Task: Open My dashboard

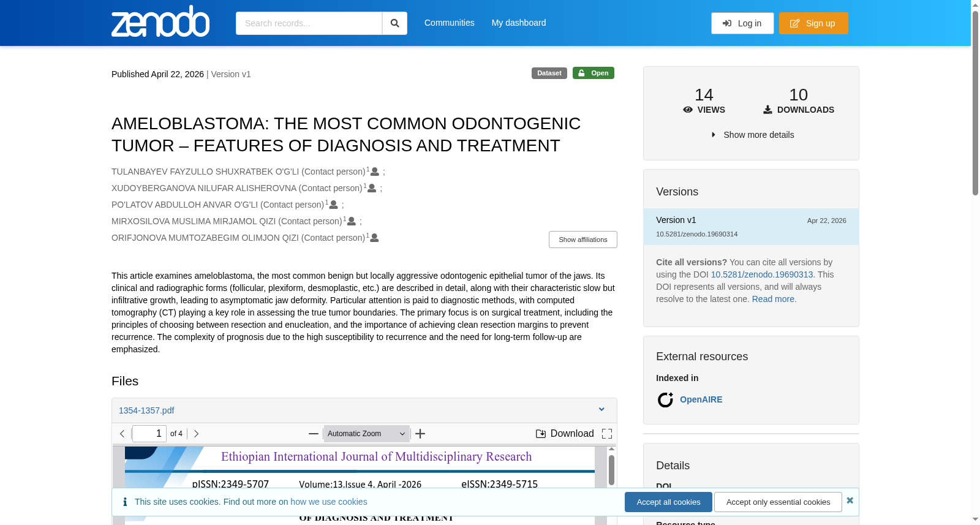Action: tap(519, 23)
